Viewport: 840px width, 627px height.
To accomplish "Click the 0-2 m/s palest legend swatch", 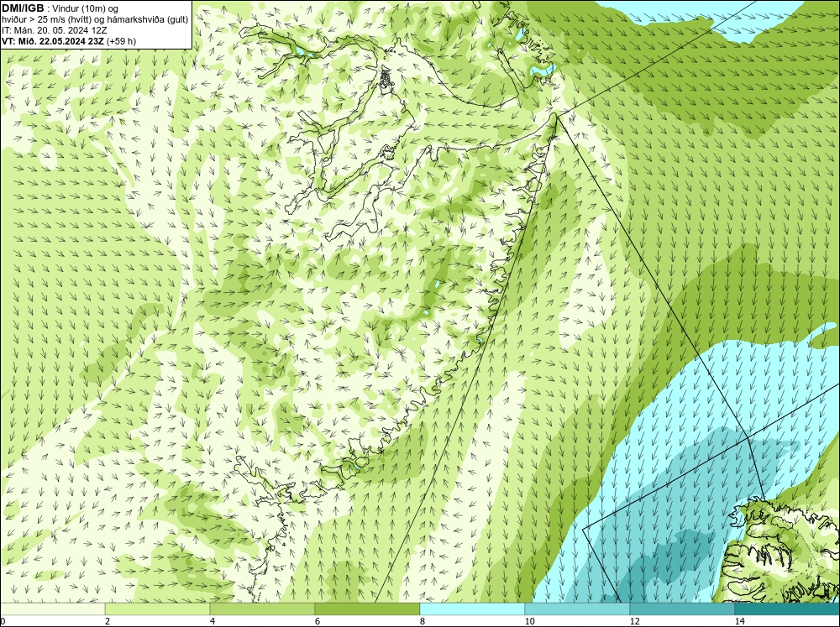I will coord(52,609).
